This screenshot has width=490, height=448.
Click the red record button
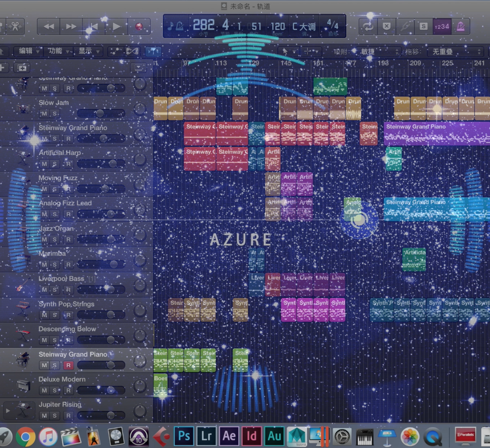click(x=139, y=27)
